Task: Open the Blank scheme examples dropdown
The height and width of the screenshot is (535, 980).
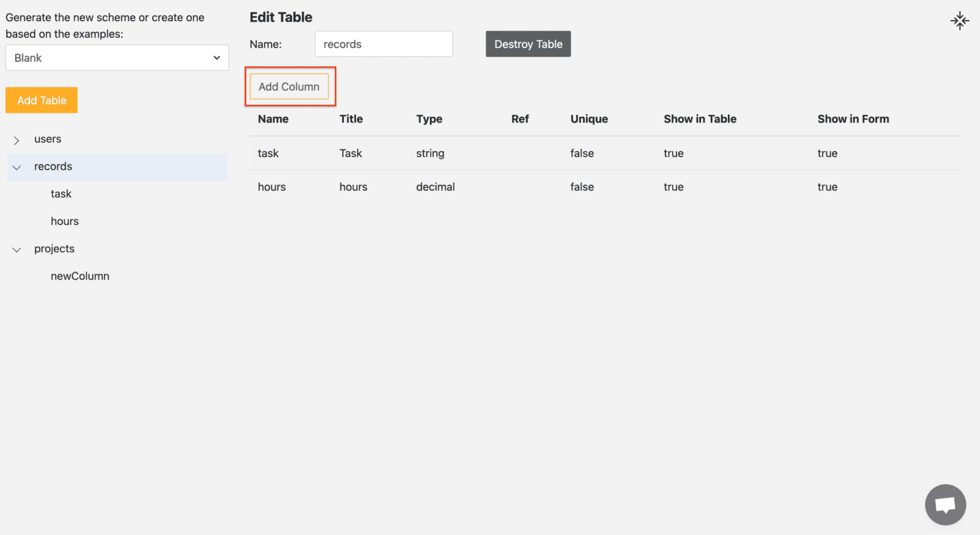Action: point(117,58)
